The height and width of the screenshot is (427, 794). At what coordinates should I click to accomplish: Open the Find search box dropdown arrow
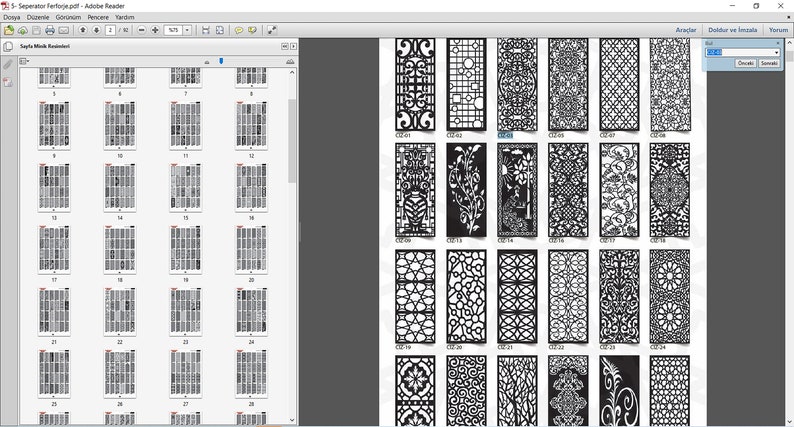(776, 52)
